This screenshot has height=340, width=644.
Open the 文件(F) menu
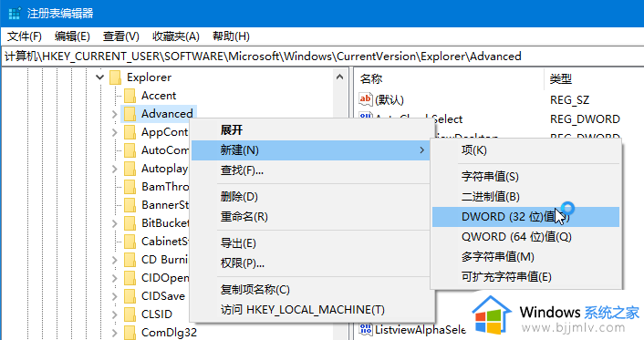25,36
